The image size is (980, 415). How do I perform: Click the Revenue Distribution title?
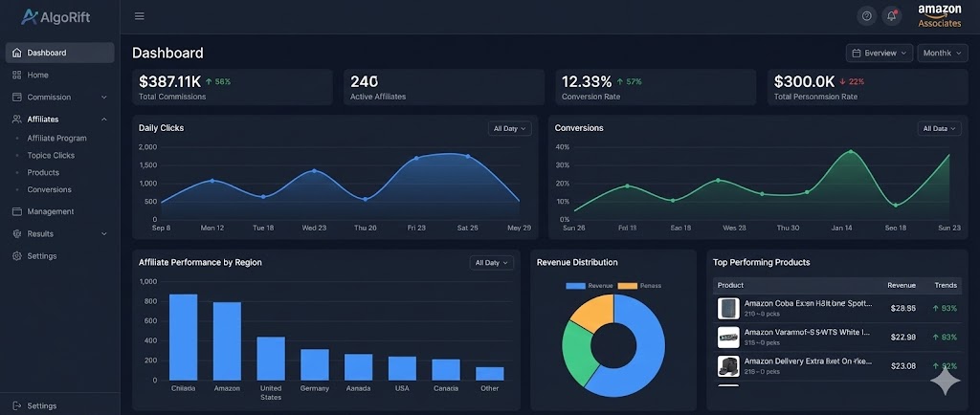click(x=577, y=262)
